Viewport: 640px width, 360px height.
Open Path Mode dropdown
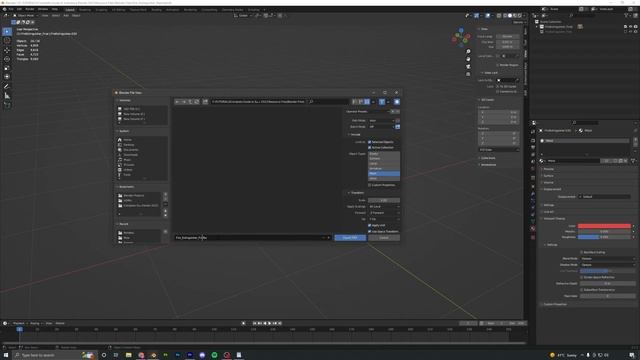(381, 121)
